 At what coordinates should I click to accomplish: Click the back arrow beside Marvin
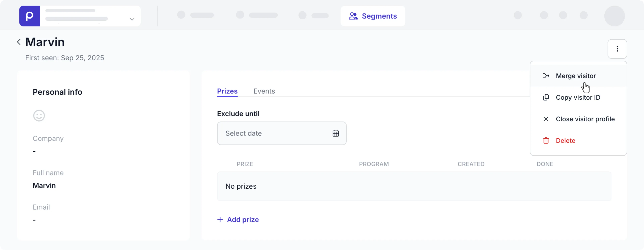coord(19,42)
